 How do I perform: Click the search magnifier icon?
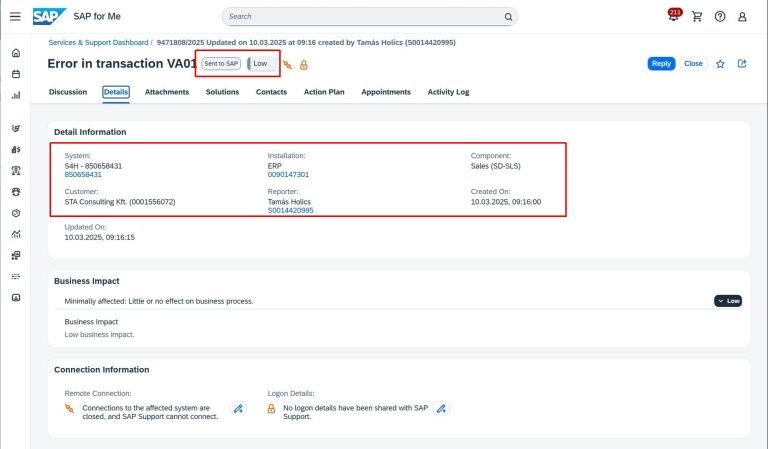(508, 17)
